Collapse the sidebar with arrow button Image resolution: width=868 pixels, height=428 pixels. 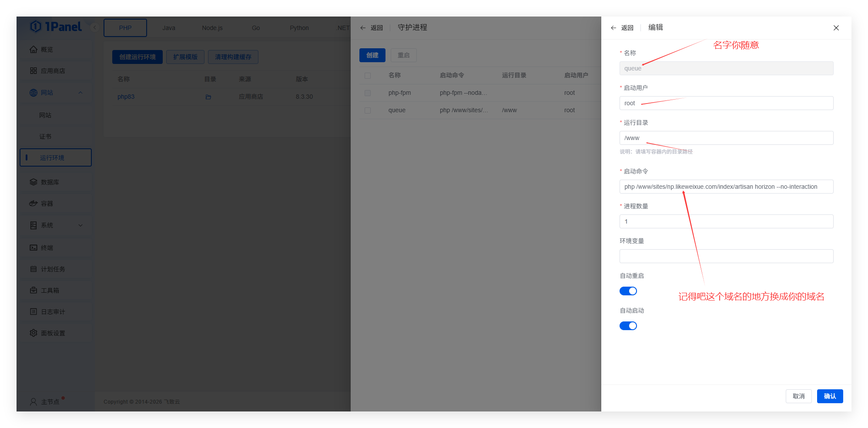[94, 27]
